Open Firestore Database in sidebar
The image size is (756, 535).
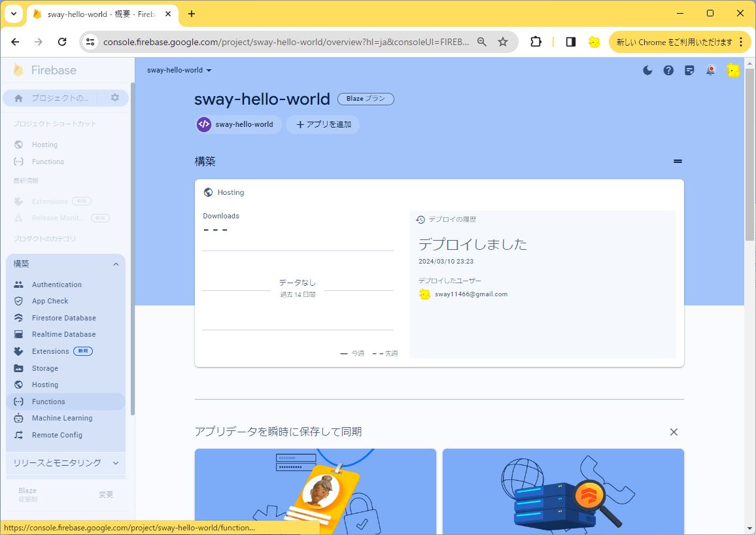pos(65,318)
